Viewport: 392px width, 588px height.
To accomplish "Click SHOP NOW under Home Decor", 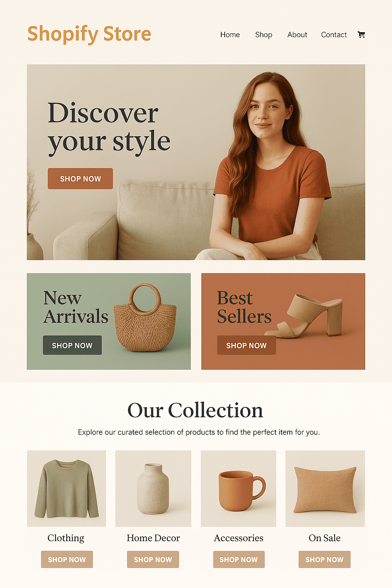I will point(153,559).
